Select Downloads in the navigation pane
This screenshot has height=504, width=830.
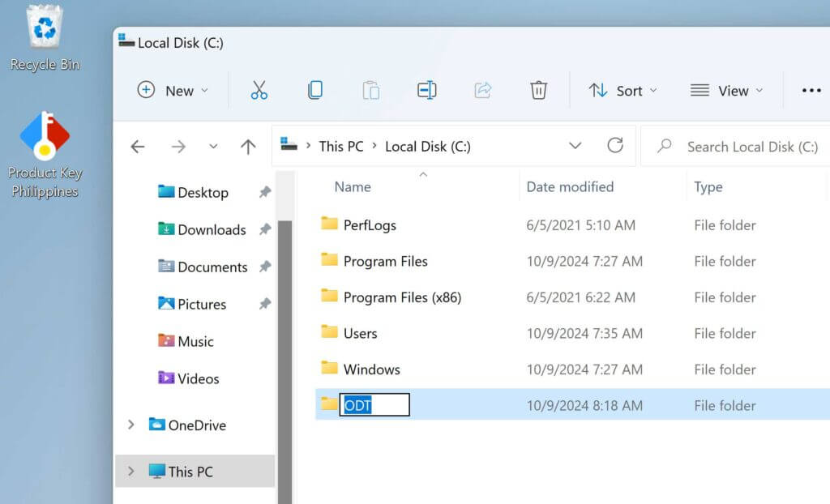pos(211,230)
